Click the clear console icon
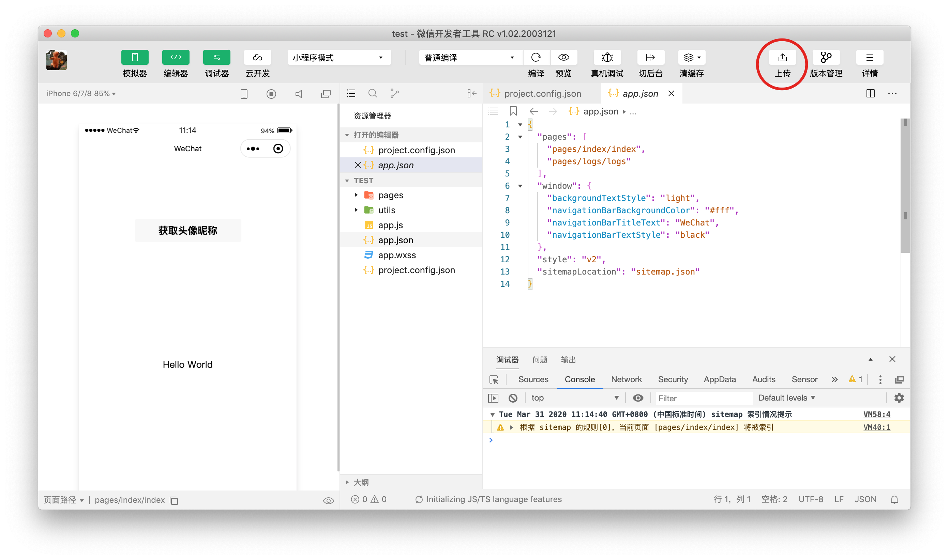This screenshot has height=560, width=949. pos(512,398)
